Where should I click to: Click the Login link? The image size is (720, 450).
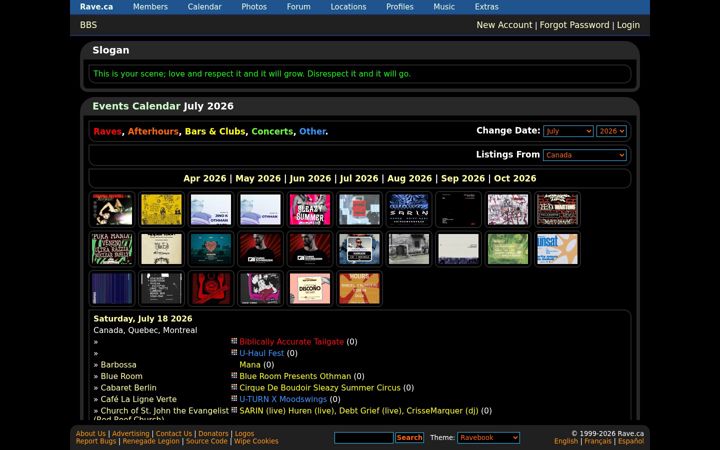(x=628, y=25)
